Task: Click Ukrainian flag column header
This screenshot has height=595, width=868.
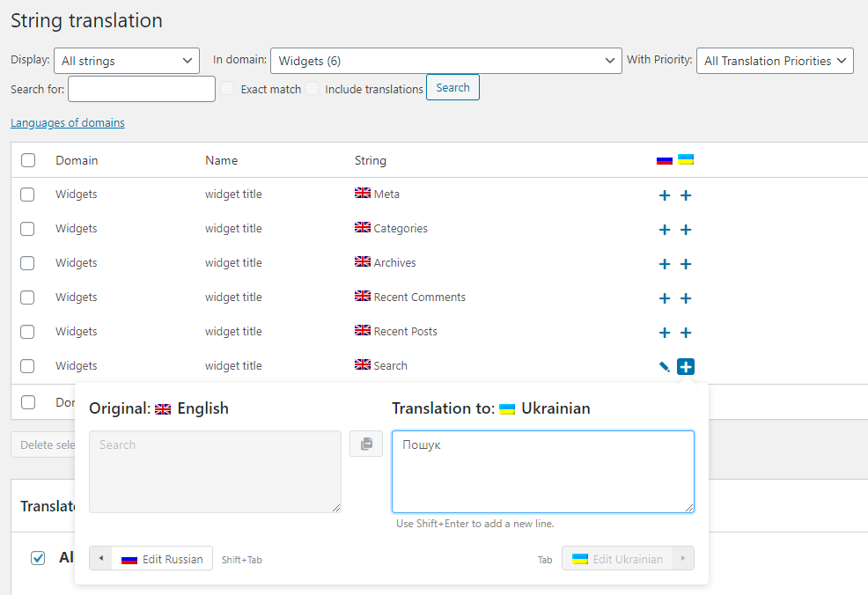Action: click(x=685, y=159)
